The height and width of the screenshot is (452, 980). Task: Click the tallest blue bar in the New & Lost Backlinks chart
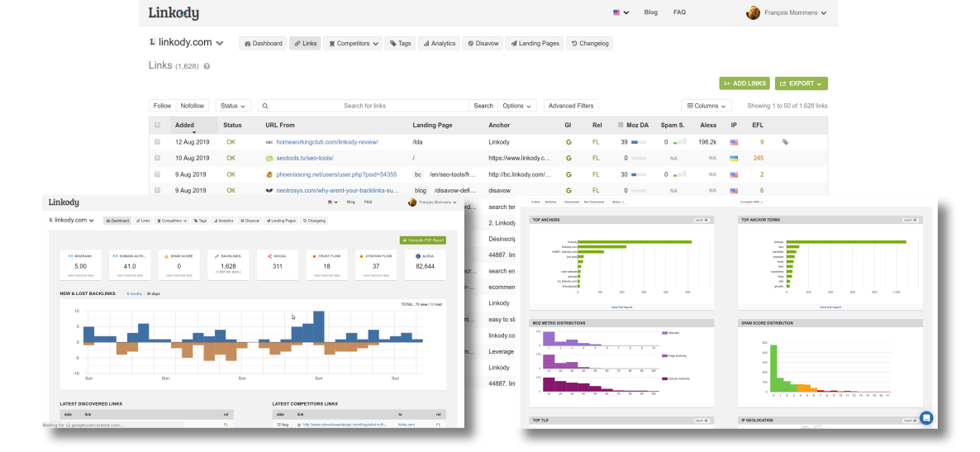(x=319, y=326)
